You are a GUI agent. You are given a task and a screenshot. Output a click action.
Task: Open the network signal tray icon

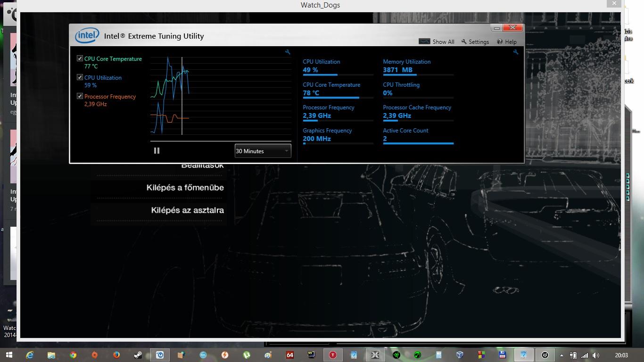(x=585, y=355)
